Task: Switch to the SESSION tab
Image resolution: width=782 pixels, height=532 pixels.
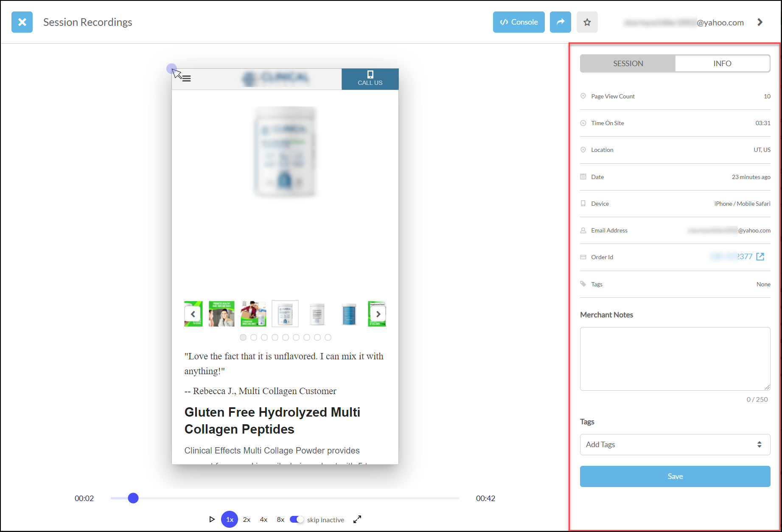Action: point(628,63)
